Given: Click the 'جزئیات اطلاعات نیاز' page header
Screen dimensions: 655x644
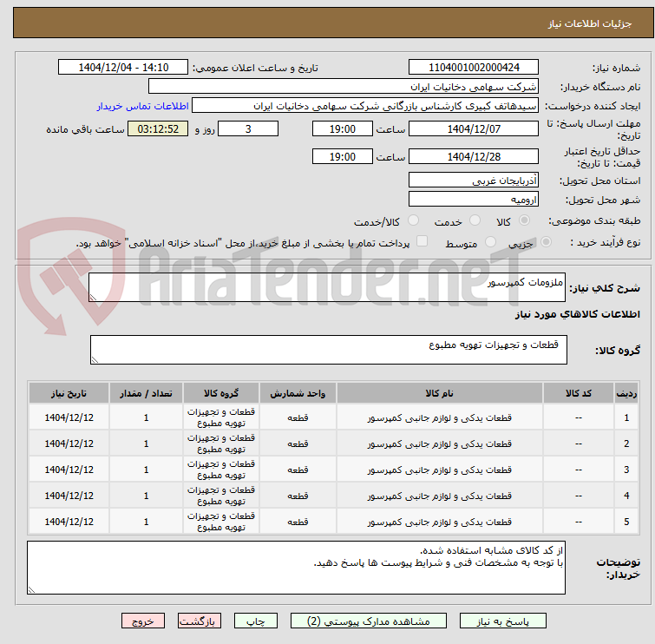Looking at the screenshot, I should 589,23.
